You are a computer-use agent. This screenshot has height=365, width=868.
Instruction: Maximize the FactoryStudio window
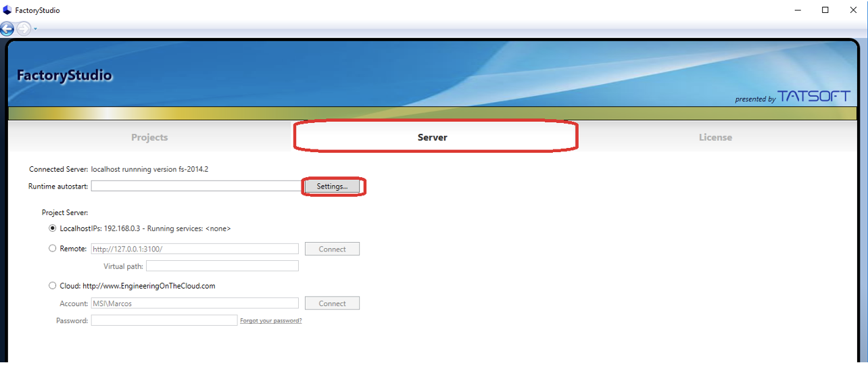click(825, 10)
